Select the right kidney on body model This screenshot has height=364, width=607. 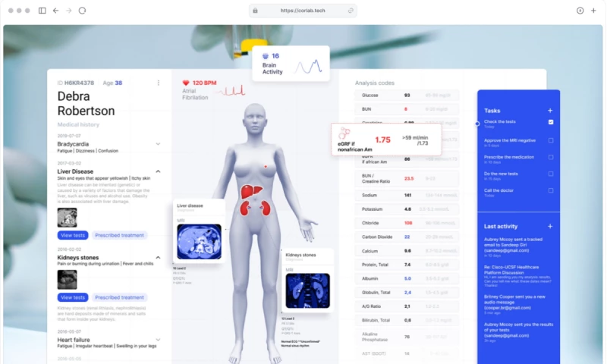tap(265, 208)
